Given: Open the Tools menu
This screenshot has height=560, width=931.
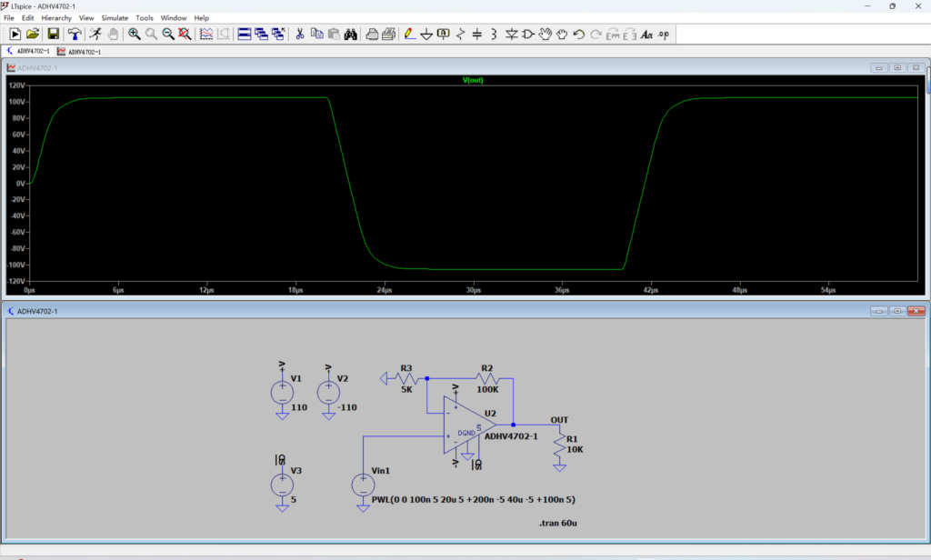Looking at the screenshot, I should tap(145, 18).
